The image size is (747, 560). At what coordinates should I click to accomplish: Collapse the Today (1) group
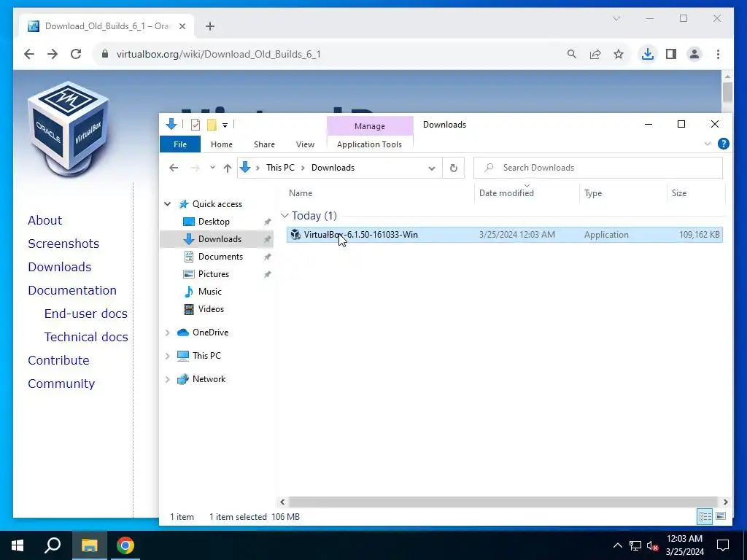[285, 216]
